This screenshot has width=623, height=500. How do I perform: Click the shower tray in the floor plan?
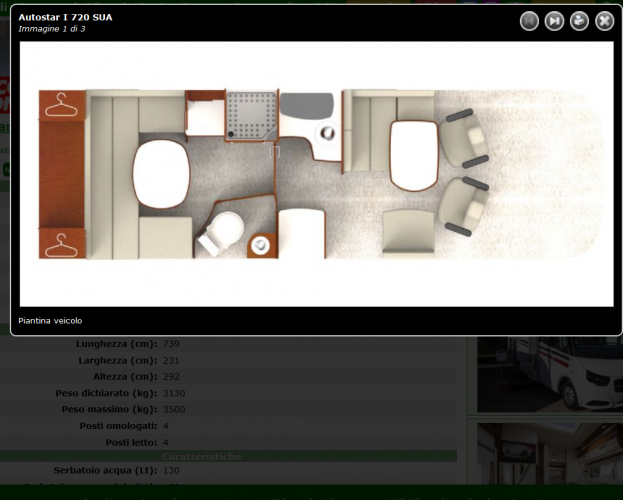tap(251, 115)
